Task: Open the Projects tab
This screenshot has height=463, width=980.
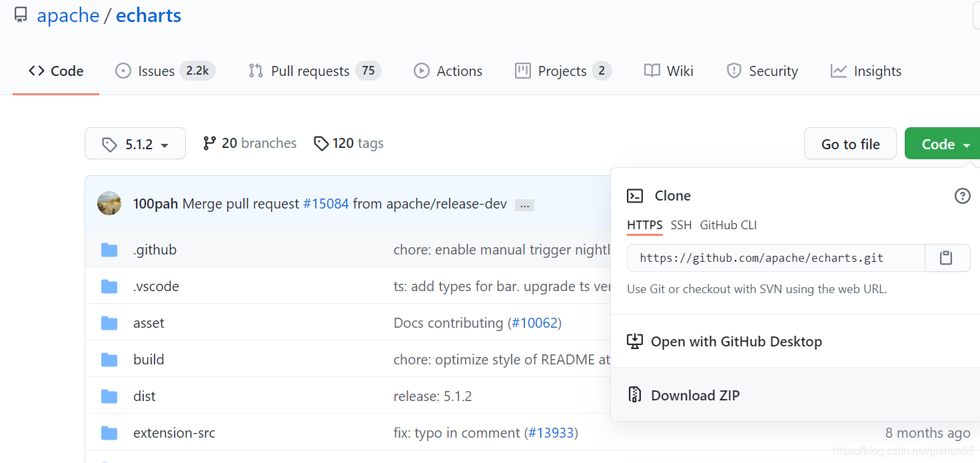Action: 563,71
